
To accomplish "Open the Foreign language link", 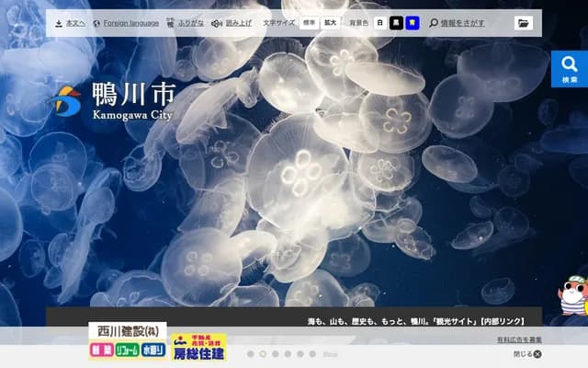I will [x=130, y=23].
